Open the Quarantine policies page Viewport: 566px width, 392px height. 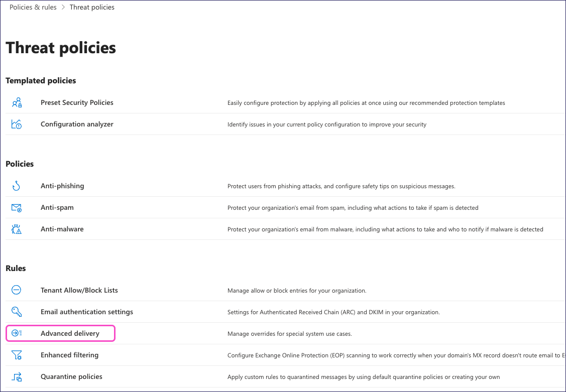pyautogui.click(x=71, y=377)
